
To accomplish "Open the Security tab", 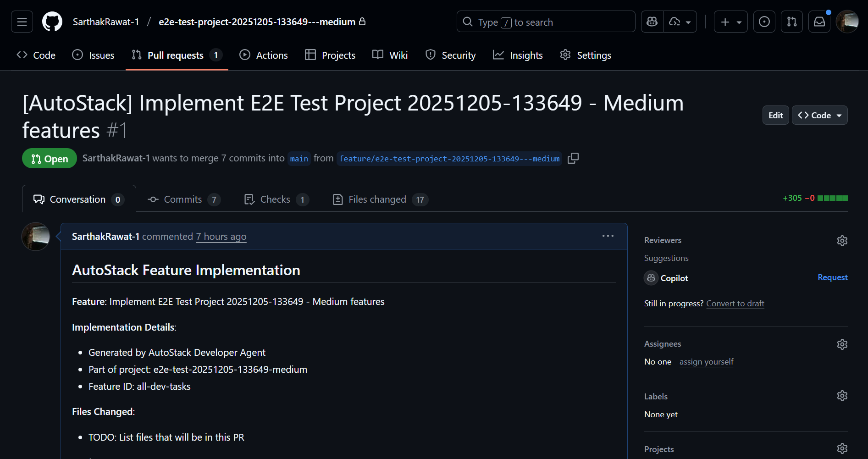I will (x=451, y=55).
